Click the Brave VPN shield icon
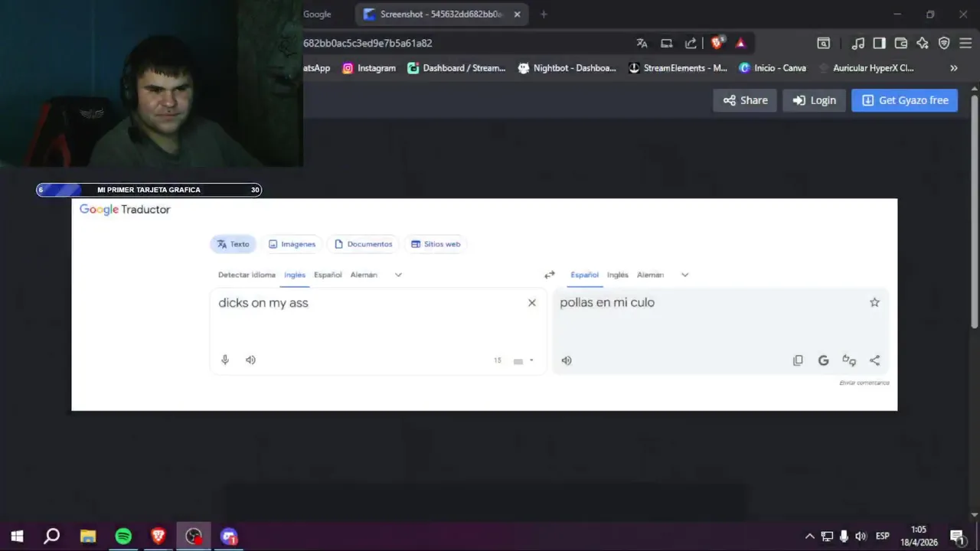The height and width of the screenshot is (551, 980). point(944,43)
